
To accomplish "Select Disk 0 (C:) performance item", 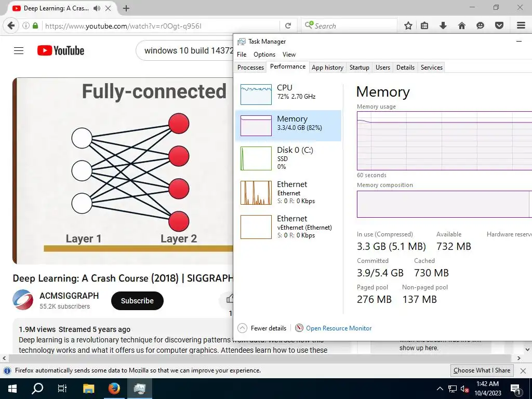I will 288,158.
